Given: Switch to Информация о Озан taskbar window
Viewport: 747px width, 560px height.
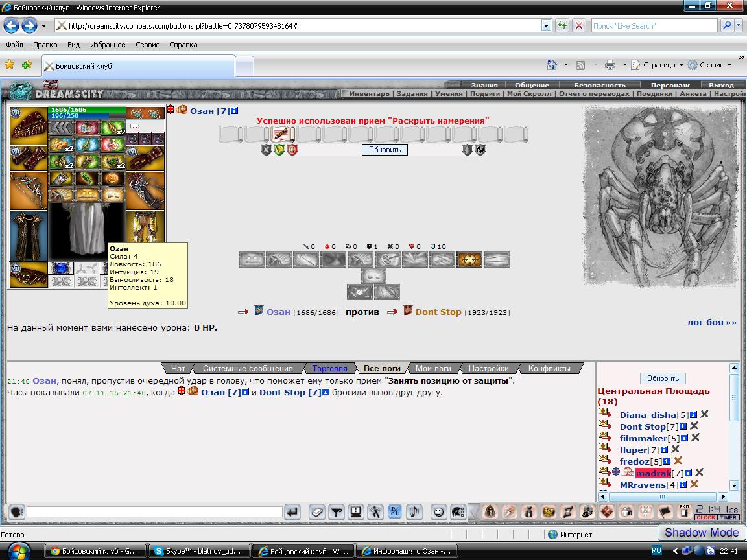Looking at the screenshot, I should (407, 551).
